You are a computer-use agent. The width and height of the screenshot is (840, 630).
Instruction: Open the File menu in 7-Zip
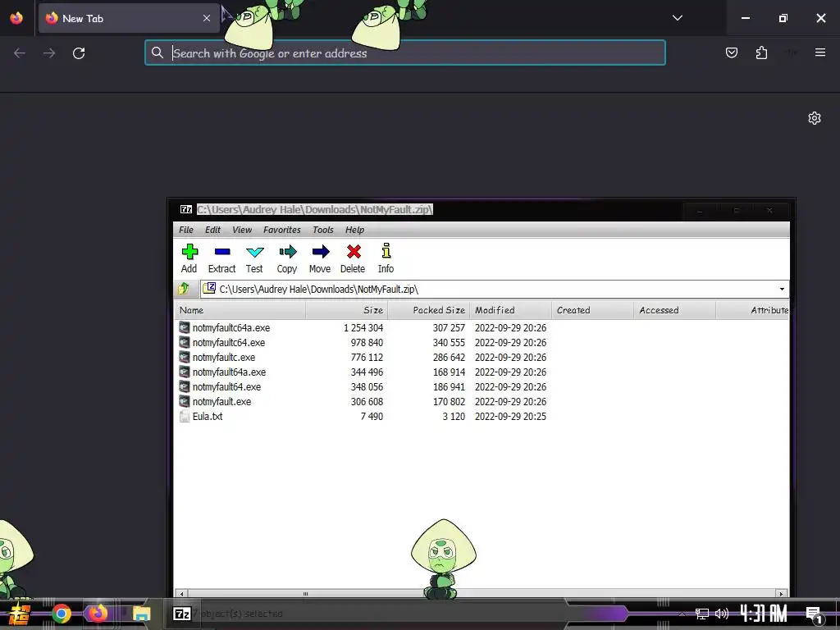(x=186, y=230)
